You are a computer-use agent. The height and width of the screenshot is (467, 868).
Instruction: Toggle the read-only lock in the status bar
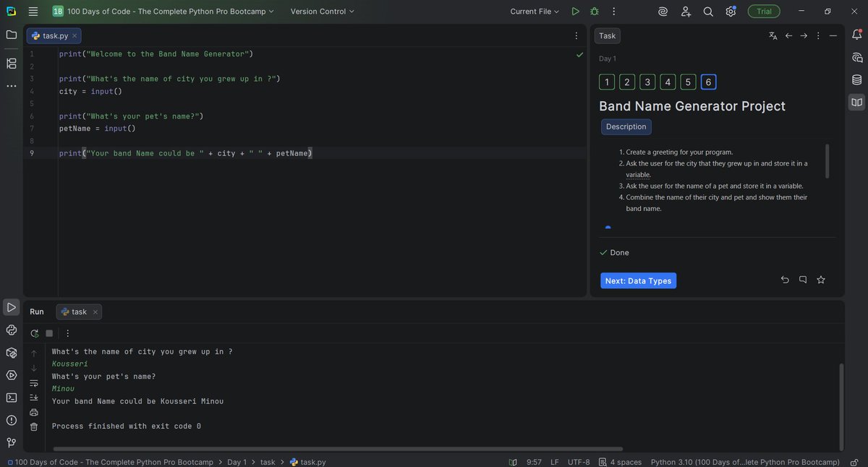click(854, 462)
